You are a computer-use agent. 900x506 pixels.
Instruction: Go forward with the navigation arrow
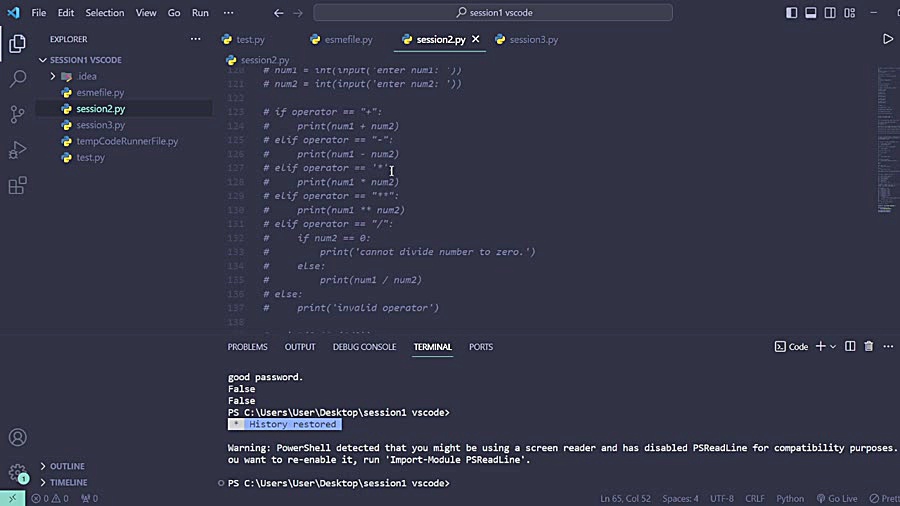tap(298, 13)
